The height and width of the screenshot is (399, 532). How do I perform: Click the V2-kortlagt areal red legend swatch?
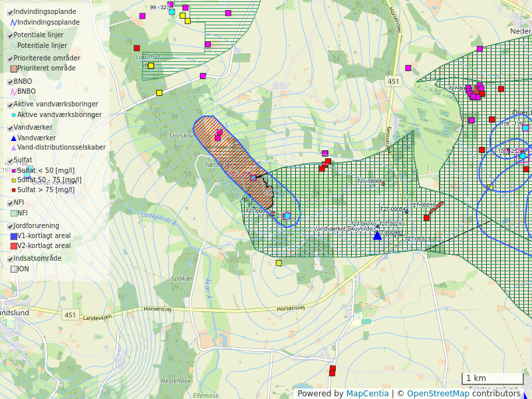tap(14, 246)
